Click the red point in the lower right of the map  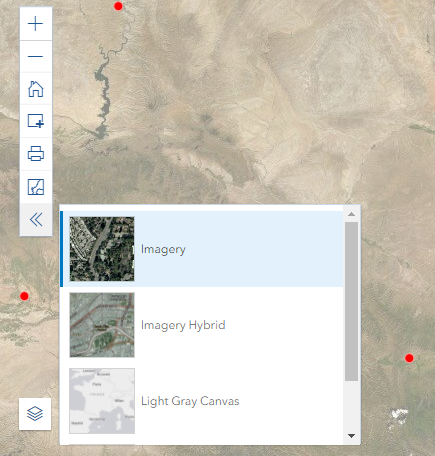click(409, 358)
